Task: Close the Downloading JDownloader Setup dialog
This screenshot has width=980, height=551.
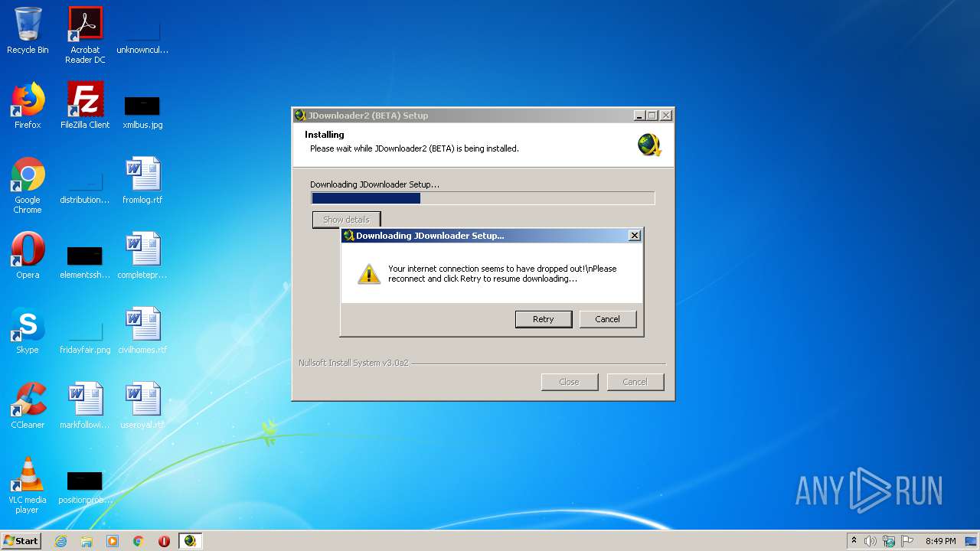Action: [x=635, y=236]
